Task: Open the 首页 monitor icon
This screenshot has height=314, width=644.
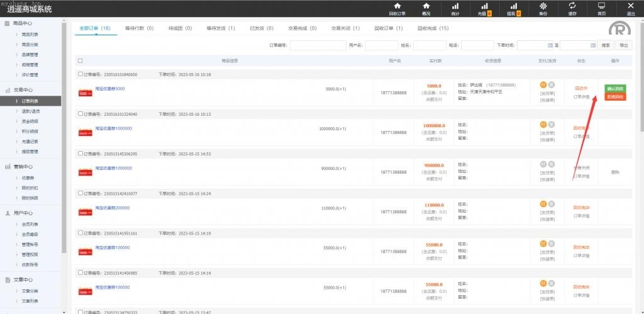Action: click(602, 8)
